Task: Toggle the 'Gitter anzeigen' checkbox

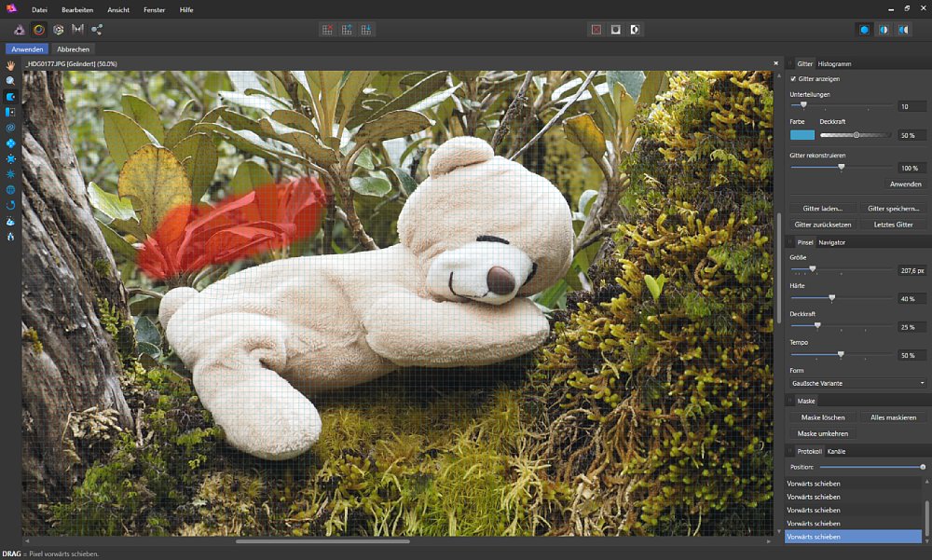Action: 793,78
